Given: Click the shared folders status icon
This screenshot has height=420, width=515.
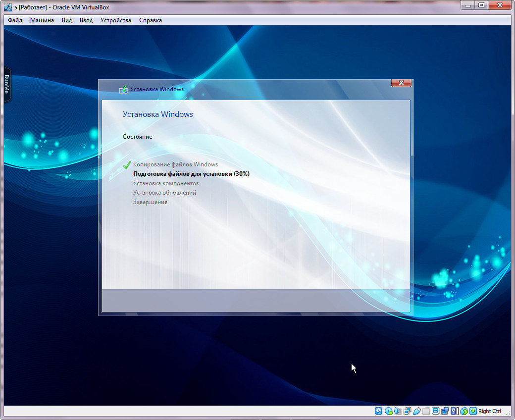Looking at the screenshot, I should tap(426, 411).
